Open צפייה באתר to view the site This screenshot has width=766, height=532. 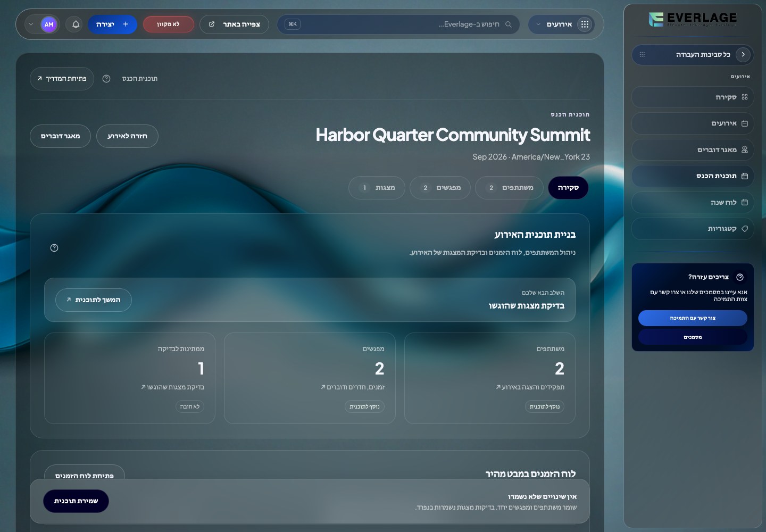click(234, 24)
